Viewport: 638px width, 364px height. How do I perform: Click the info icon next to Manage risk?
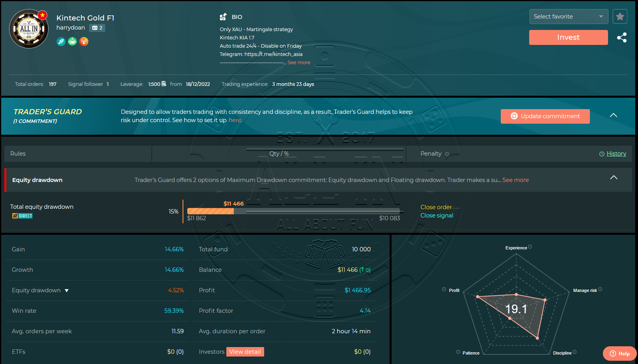point(600,290)
